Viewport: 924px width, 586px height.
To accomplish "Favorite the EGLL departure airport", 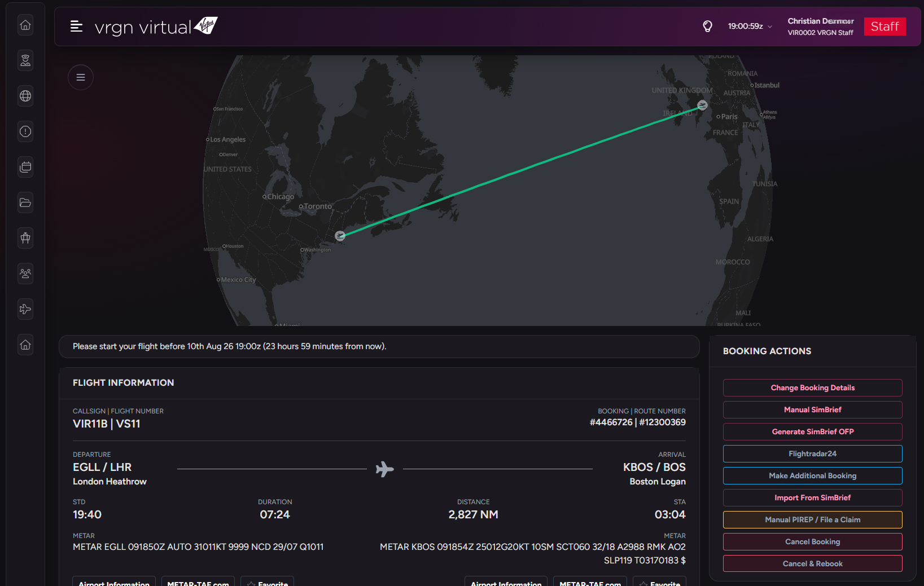I will (267, 582).
